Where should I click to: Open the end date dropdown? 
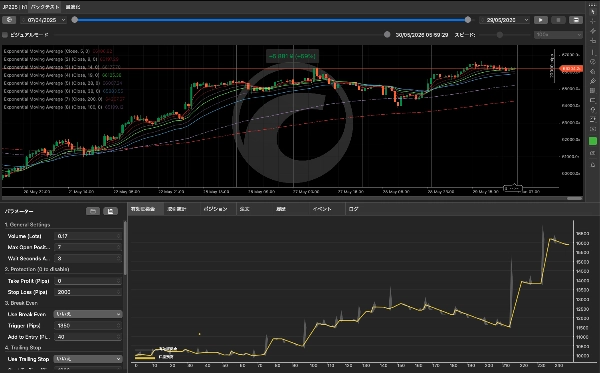(505, 20)
